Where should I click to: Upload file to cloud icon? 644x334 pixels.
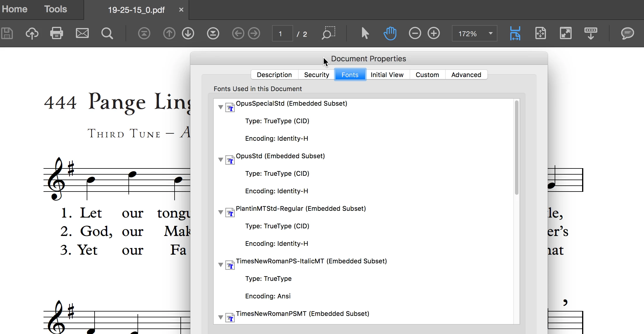[32, 33]
